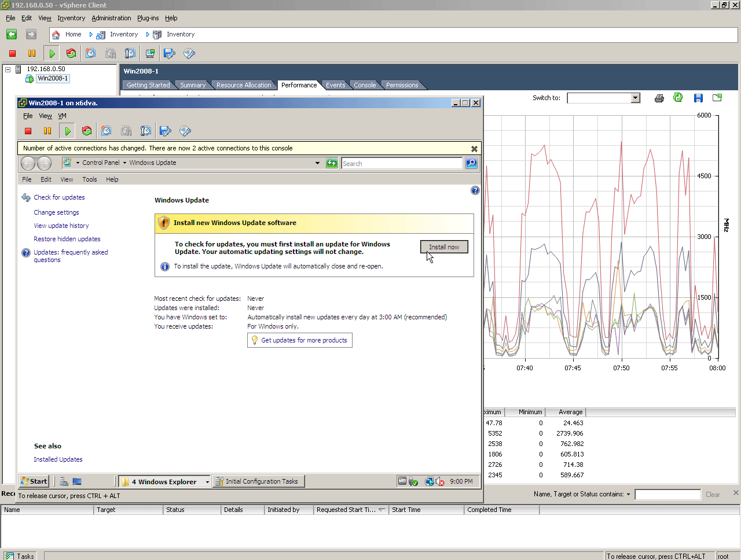
Task: Open the 'Switch to' combo box
Action: pos(635,98)
